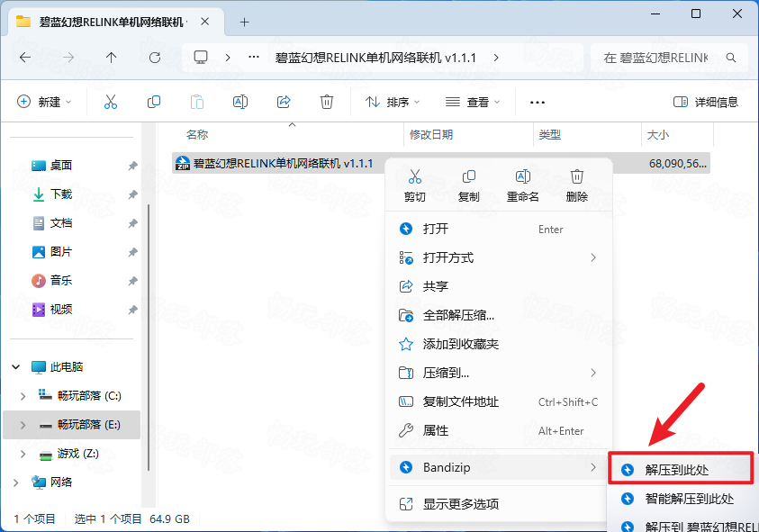Viewport: 759px width, 532px height.
Task: Click 剪切 in the context menu
Action: click(x=415, y=185)
